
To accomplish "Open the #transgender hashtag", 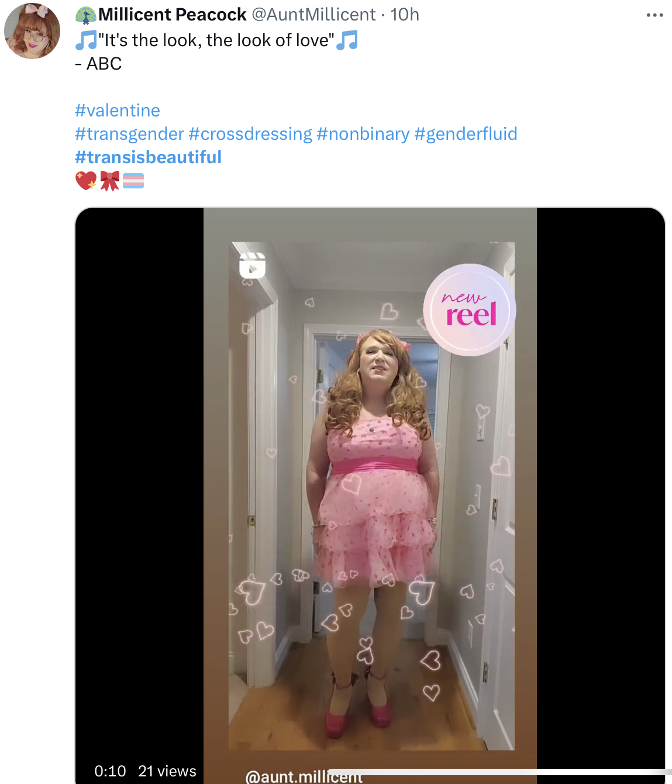I will (129, 134).
